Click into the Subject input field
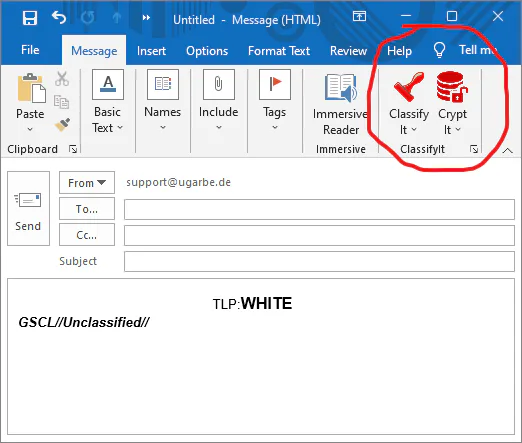This screenshot has width=522, height=443. 319,262
